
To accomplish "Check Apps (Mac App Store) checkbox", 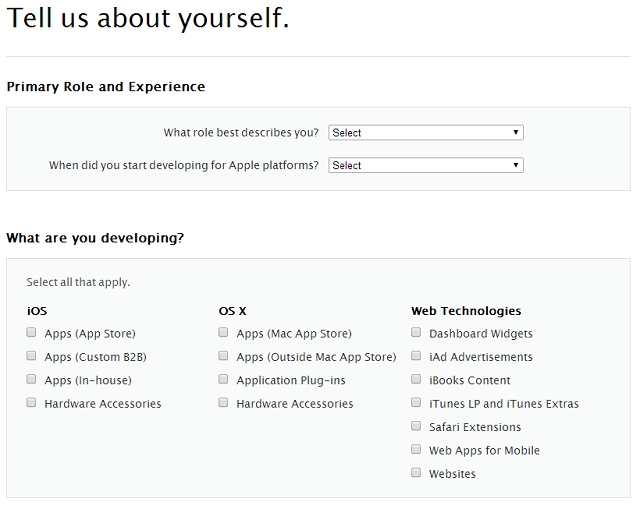I will tap(223, 332).
